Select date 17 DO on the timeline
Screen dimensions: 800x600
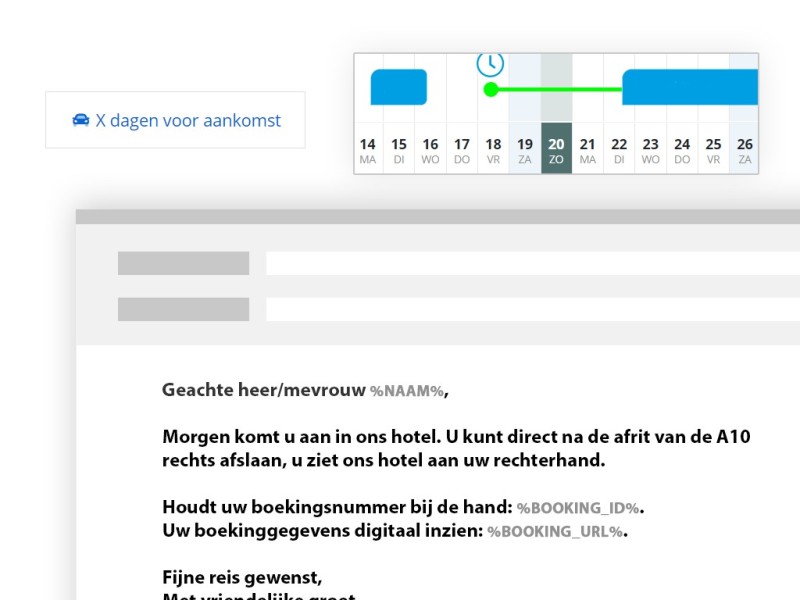[x=461, y=148]
